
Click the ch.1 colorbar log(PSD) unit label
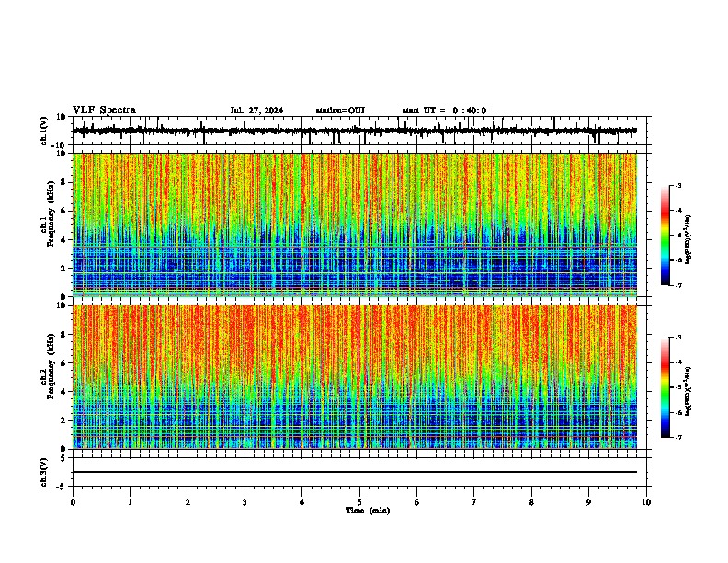688,239
